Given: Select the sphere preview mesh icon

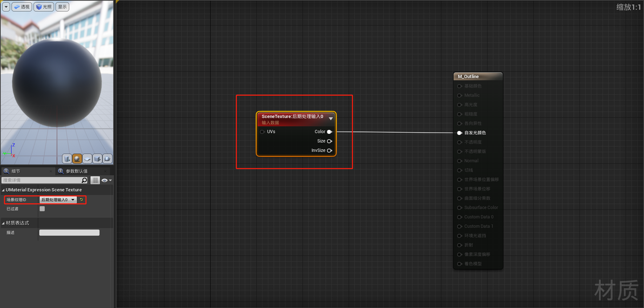Looking at the screenshot, I should (77, 159).
